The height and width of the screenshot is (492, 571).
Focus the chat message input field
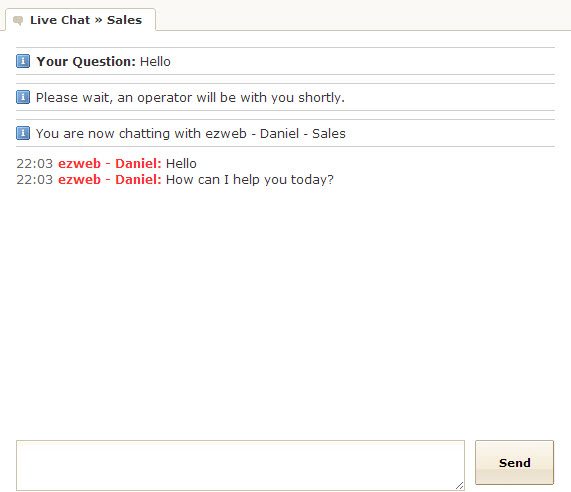tap(240, 465)
